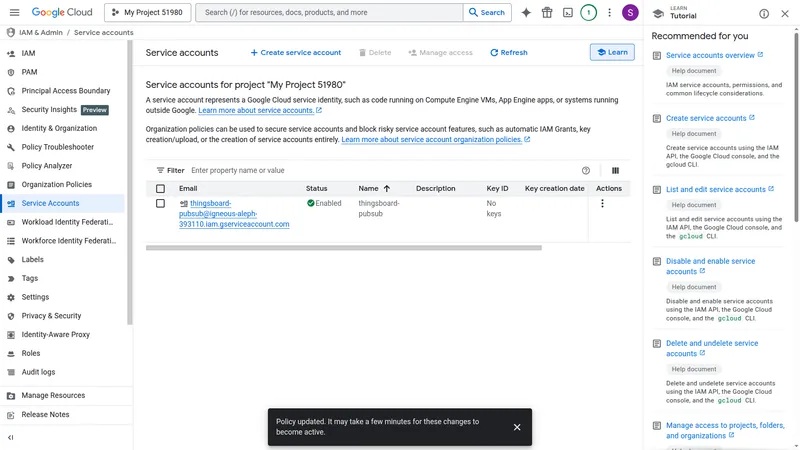Open Delete and undelete service accounts link

[712, 348]
